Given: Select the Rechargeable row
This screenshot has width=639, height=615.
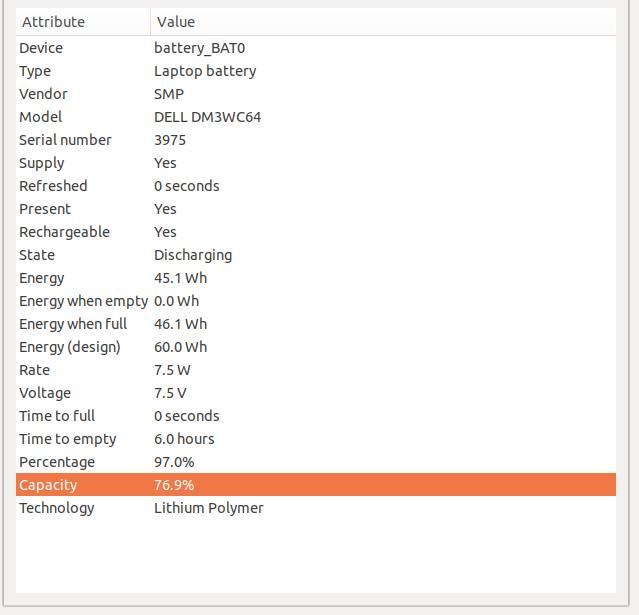Looking at the screenshot, I should (x=316, y=232).
